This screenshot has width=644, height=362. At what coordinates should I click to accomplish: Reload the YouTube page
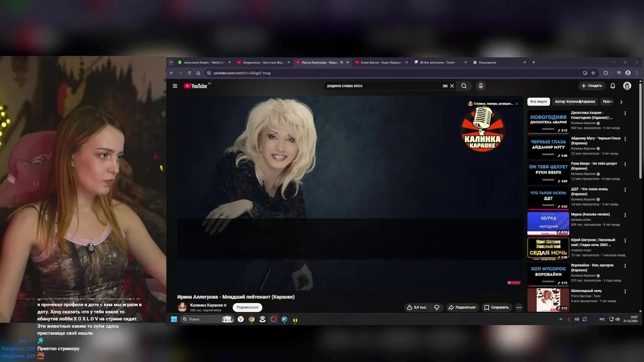189,73
